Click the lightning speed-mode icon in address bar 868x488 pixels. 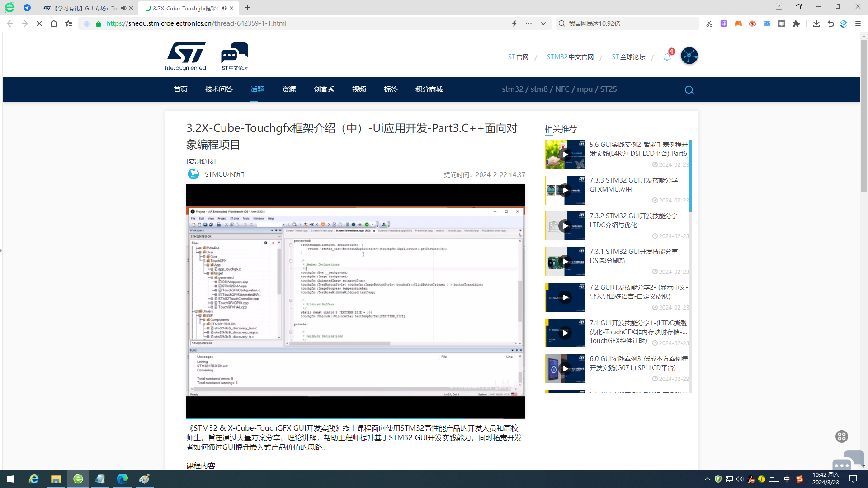pyautogui.click(x=514, y=23)
